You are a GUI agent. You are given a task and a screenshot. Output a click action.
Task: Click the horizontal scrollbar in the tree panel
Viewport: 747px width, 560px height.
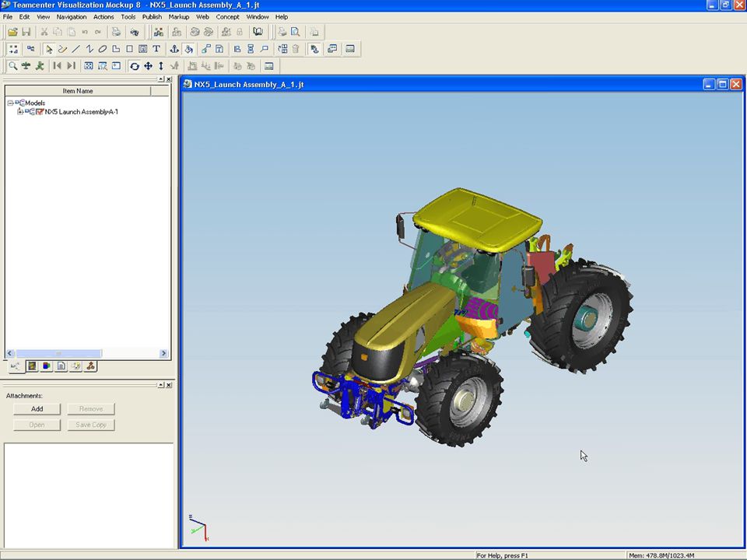[x=58, y=353]
